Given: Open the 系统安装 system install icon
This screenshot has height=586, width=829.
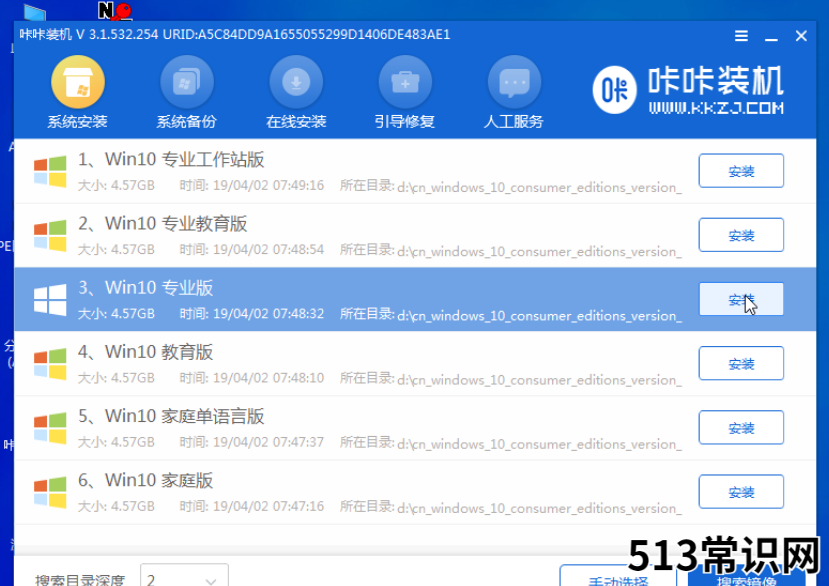Looking at the screenshot, I should pos(78,83).
